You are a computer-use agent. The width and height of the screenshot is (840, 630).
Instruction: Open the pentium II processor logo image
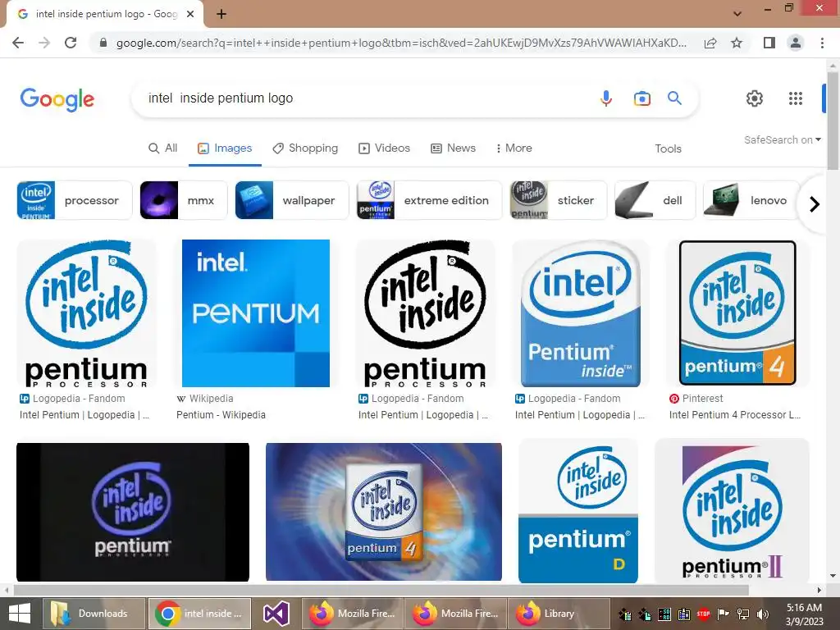[x=732, y=512]
